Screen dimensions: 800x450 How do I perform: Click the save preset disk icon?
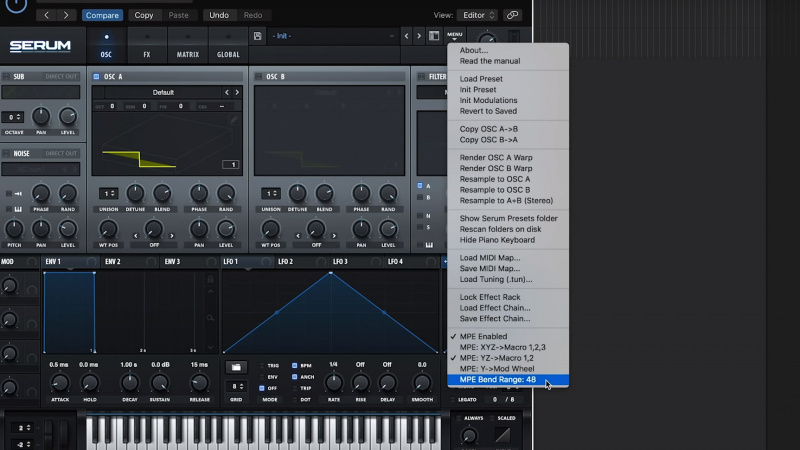point(258,36)
